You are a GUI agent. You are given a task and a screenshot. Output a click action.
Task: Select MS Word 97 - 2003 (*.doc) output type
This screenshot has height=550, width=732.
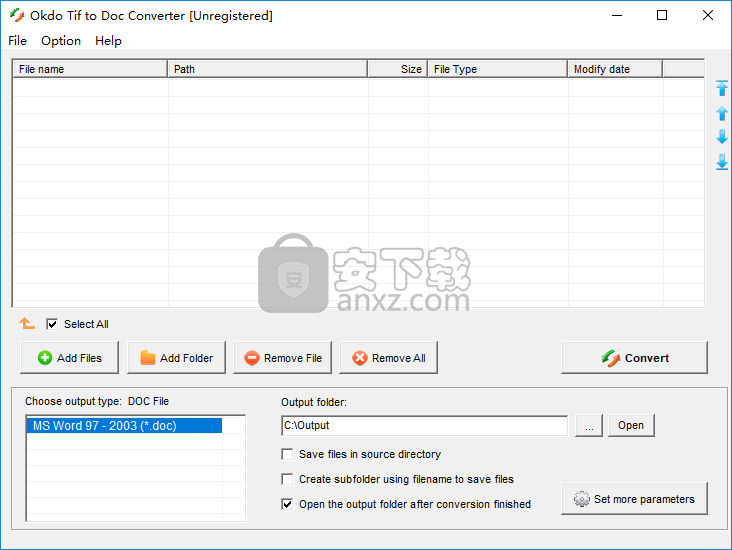tap(124, 426)
